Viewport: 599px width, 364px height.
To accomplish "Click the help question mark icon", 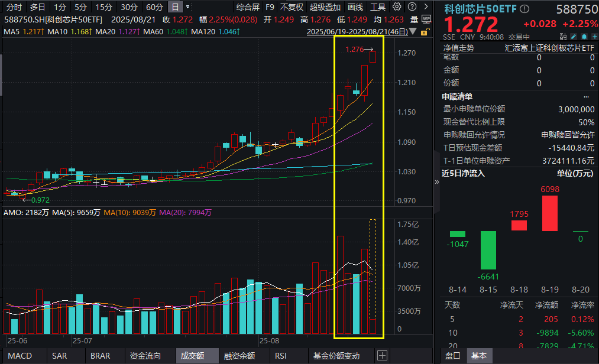I will click(412, 6).
